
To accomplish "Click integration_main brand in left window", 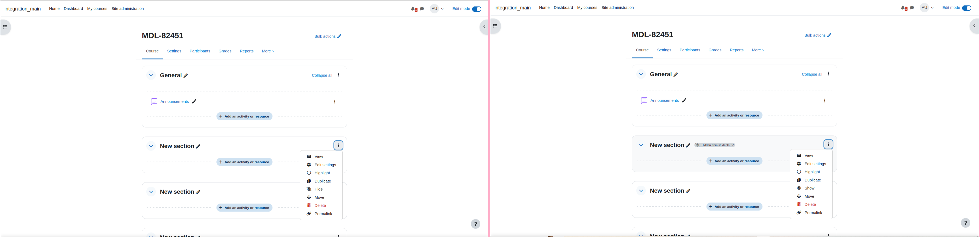I will 23,9.
